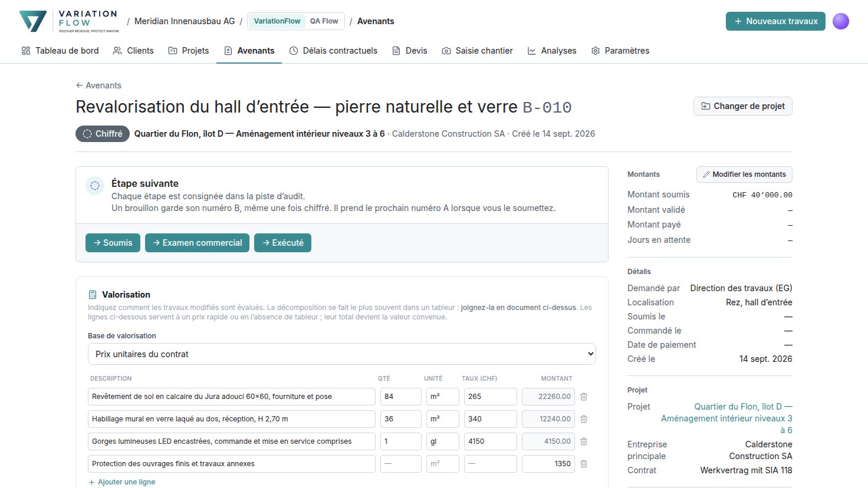This screenshot has height=488, width=868.
Task: Open the Devis tab
Action: (x=410, y=51)
